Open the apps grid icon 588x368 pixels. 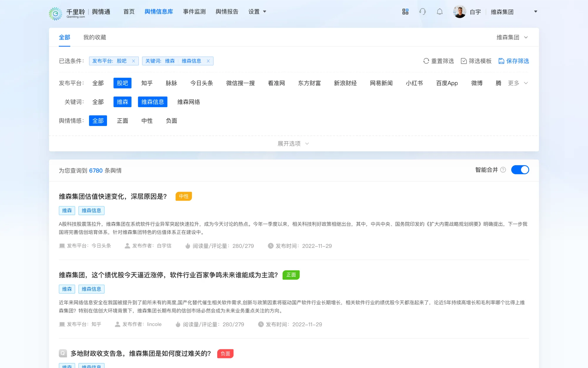(x=405, y=11)
